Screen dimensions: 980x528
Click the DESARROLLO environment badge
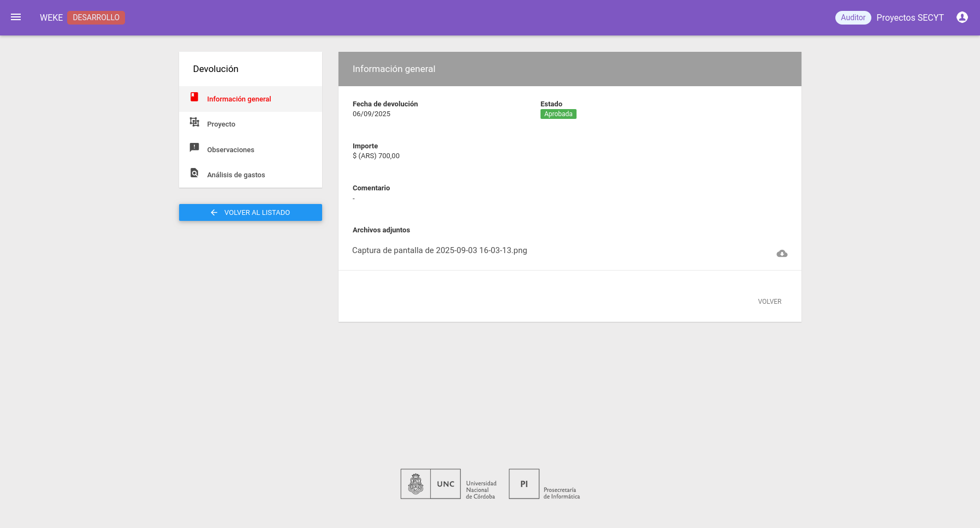pos(96,17)
